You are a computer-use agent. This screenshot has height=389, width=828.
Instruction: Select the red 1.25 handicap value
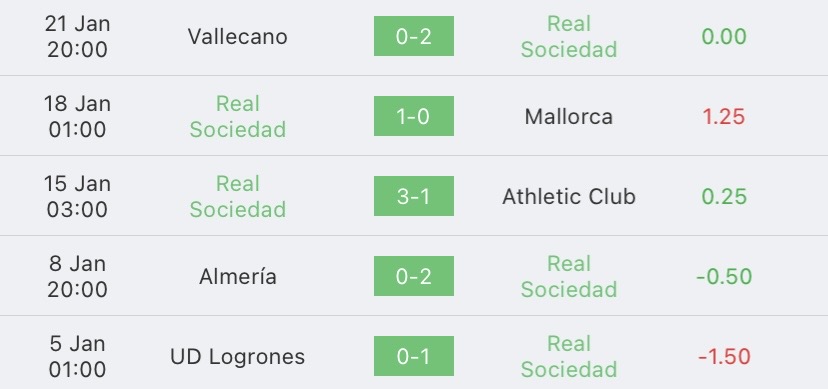pos(724,117)
